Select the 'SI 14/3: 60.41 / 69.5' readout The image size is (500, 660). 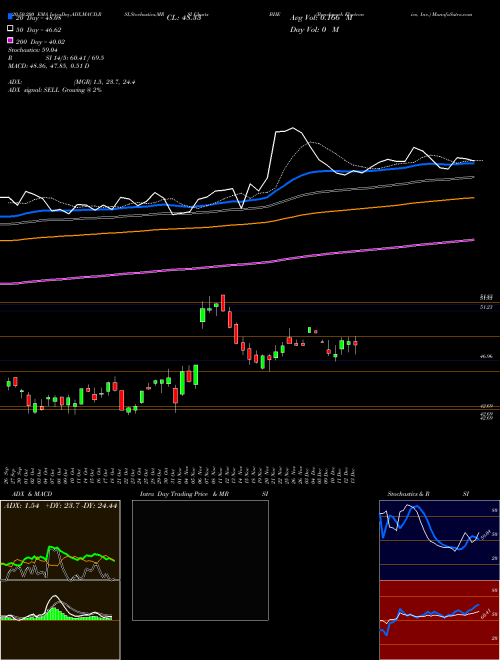75,58
